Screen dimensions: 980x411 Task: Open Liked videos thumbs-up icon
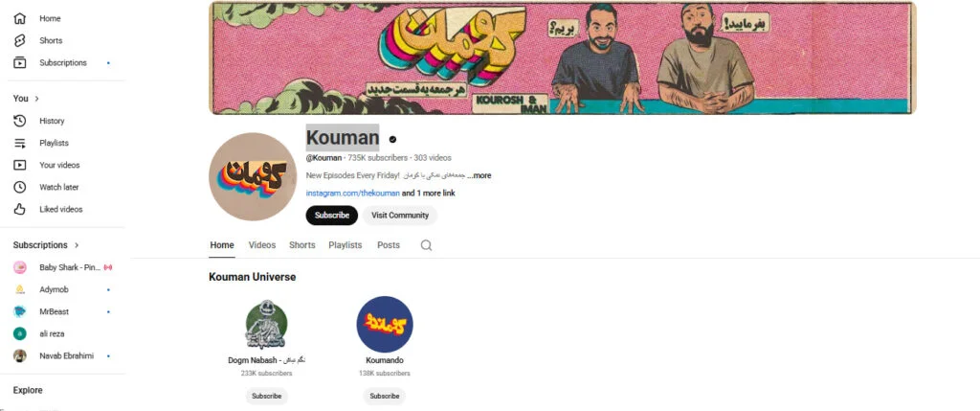20,210
